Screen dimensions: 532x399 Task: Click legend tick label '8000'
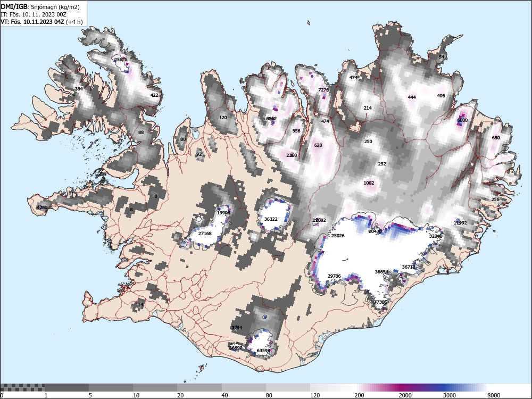[x=494, y=395]
